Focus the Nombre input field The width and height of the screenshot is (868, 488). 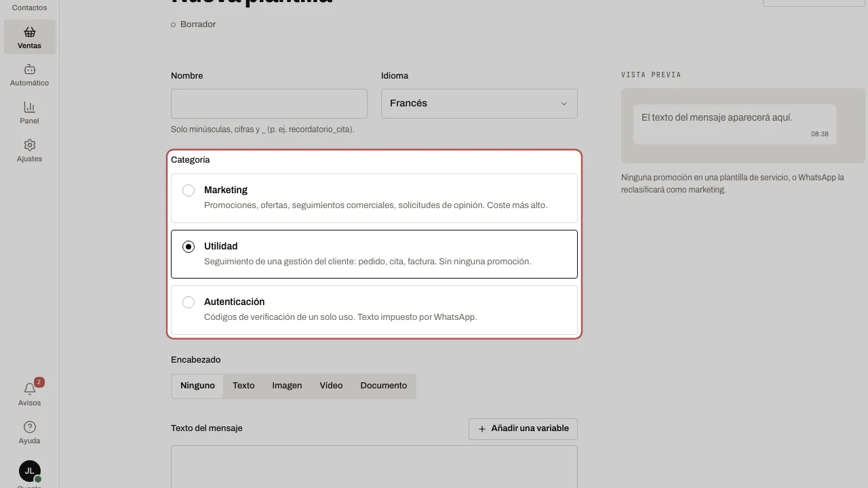[269, 104]
